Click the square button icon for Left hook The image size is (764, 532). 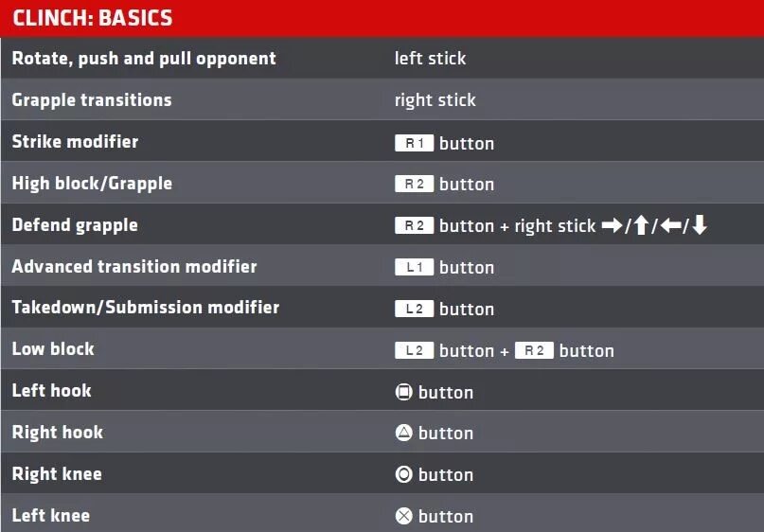[404, 392]
